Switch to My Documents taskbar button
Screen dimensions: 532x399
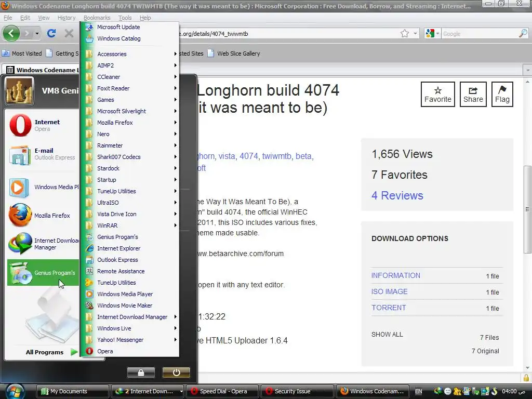click(72, 391)
